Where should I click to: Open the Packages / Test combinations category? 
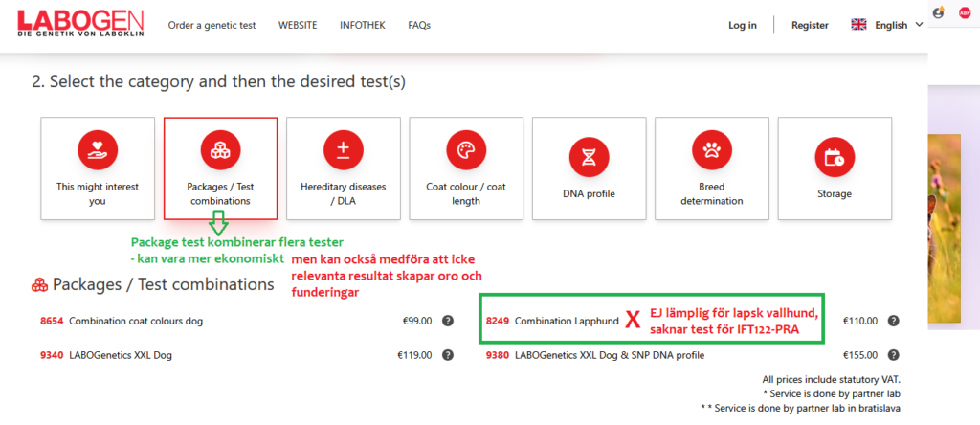[x=220, y=169]
